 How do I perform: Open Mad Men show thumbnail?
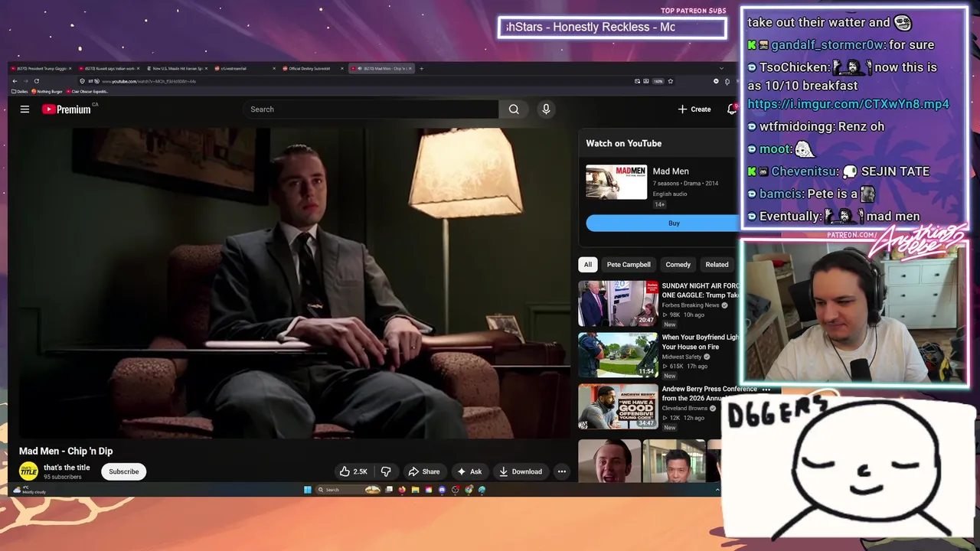click(x=616, y=182)
